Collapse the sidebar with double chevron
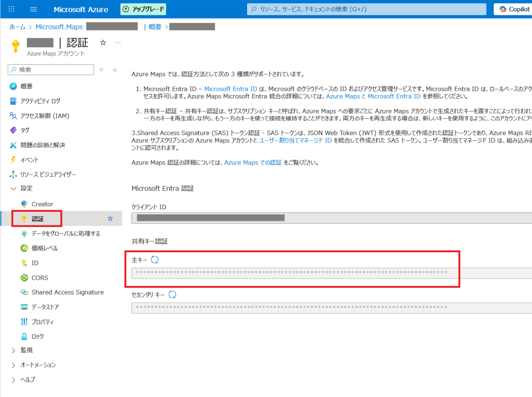 click(x=115, y=70)
